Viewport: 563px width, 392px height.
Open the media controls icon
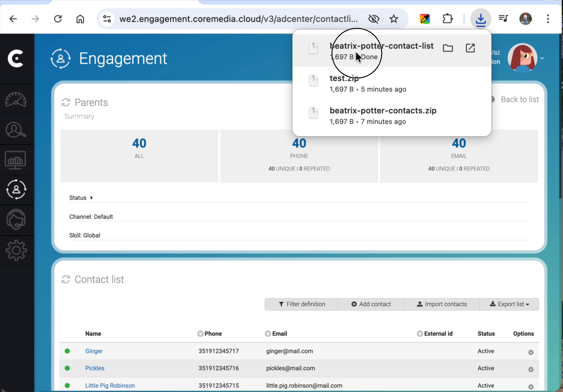[x=503, y=19]
